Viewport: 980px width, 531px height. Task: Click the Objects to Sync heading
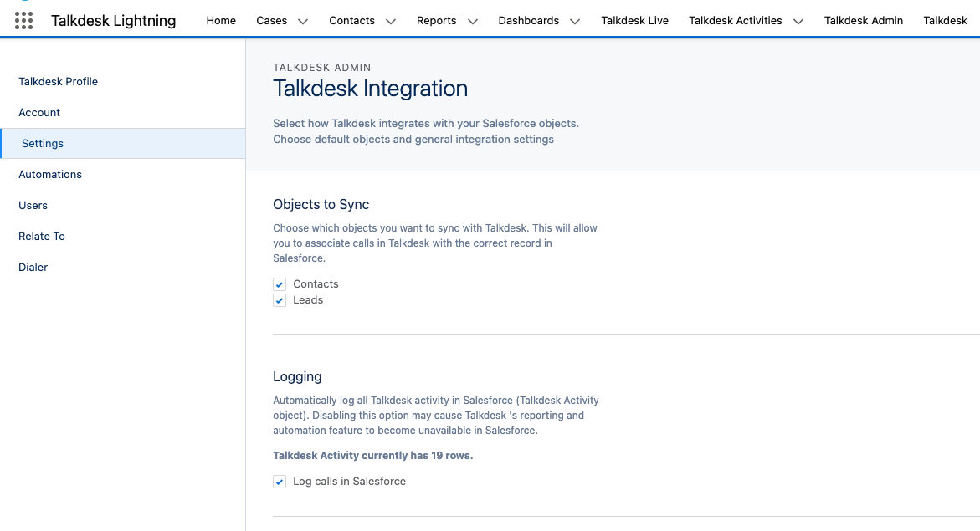(x=321, y=204)
